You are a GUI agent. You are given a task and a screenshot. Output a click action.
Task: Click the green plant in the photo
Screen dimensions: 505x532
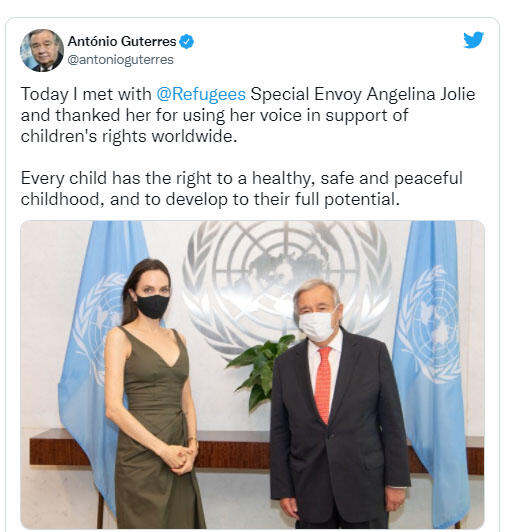(263, 370)
